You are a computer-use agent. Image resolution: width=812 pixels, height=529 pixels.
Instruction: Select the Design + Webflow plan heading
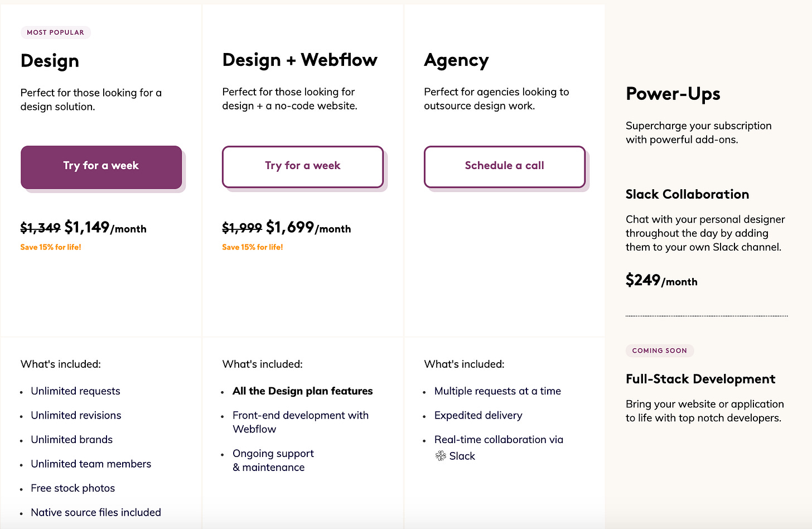coord(300,60)
